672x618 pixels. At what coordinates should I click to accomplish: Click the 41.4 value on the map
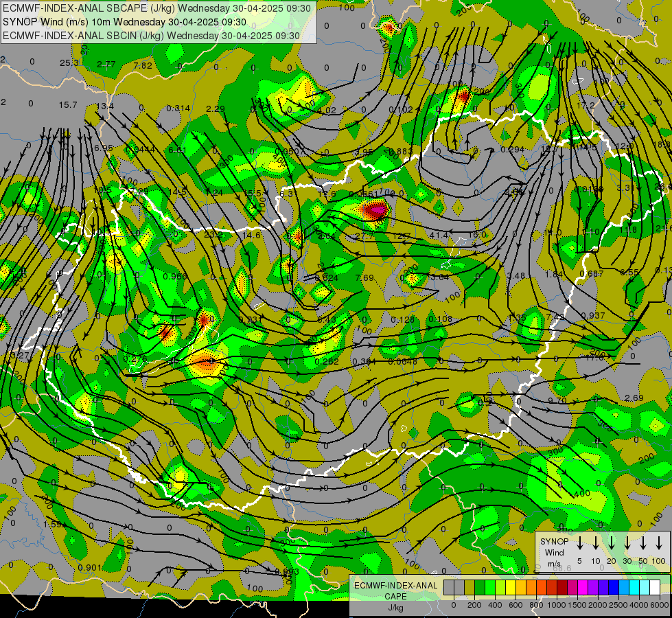[439, 235]
